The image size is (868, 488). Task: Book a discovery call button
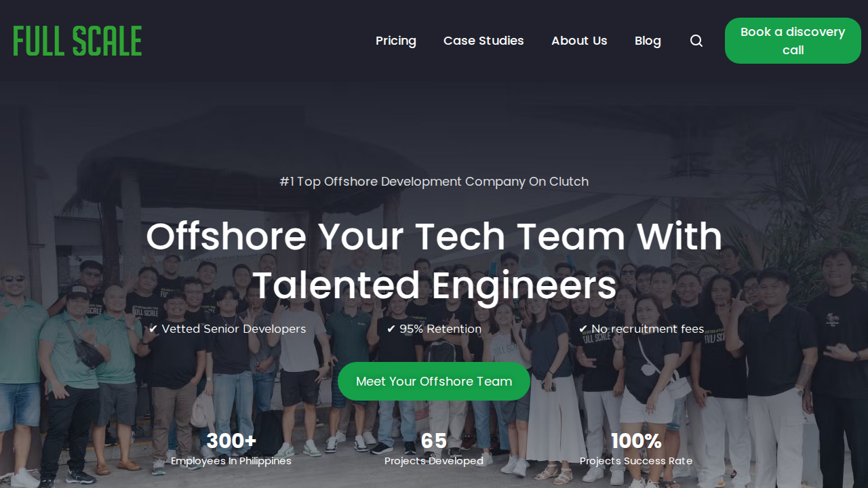(x=793, y=41)
